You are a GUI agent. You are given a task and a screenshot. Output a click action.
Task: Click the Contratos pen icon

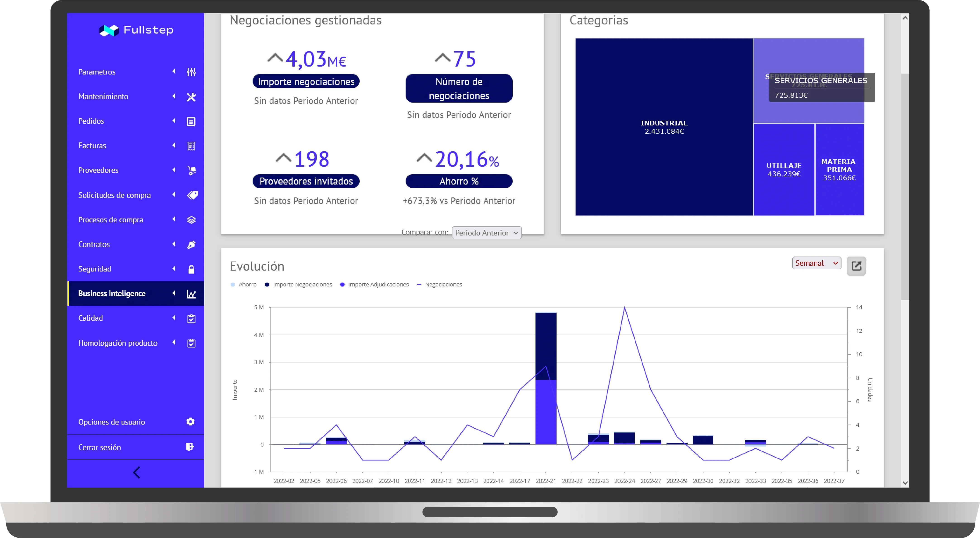[191, 245]
